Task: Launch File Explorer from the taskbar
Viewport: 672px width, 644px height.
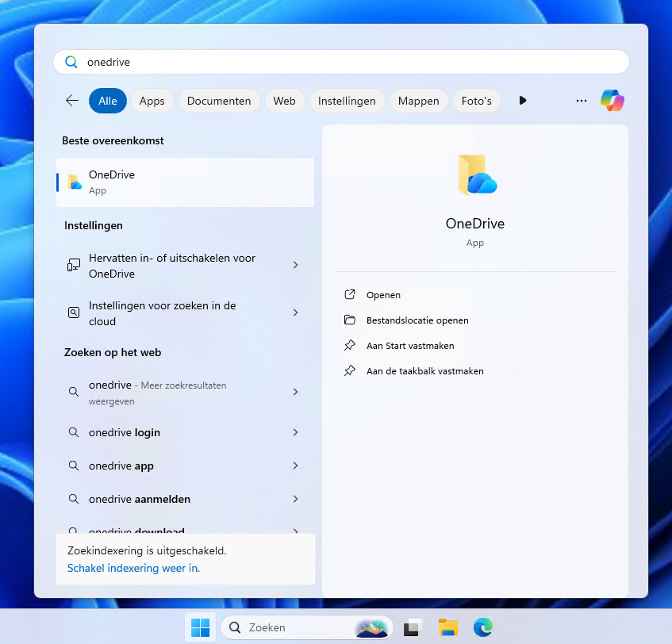Action: point(447,627)
